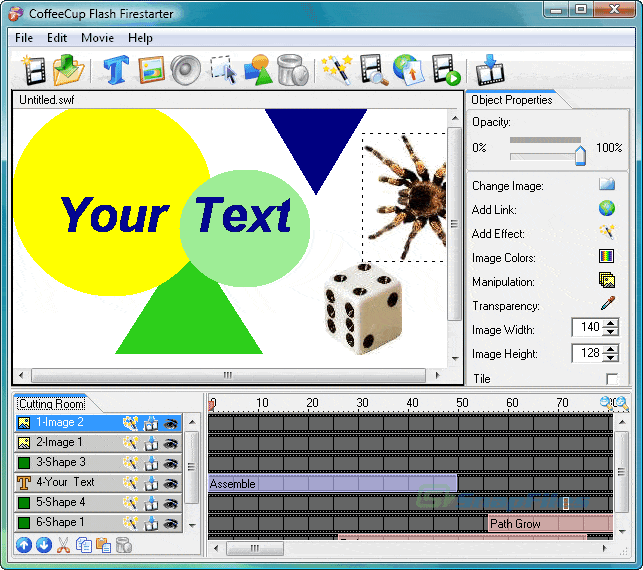Open the Movie menu
This screenshot has width=643, height=570.
coord(97,38)
